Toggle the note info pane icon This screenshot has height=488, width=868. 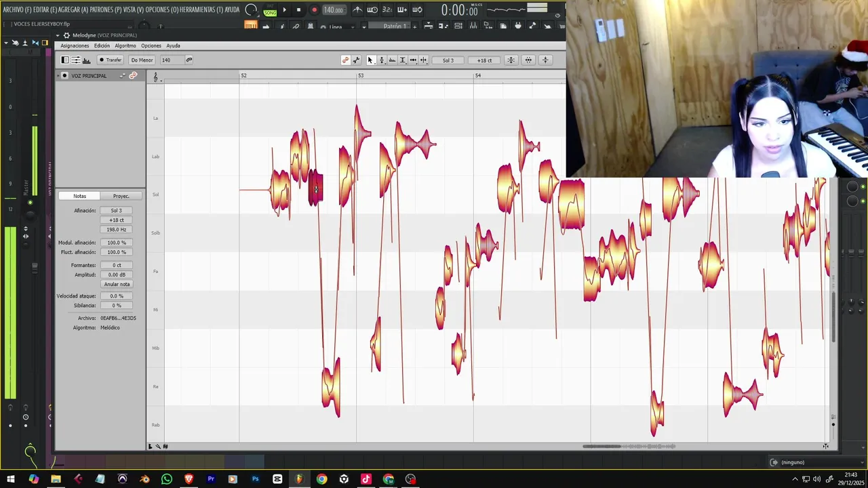65,60
